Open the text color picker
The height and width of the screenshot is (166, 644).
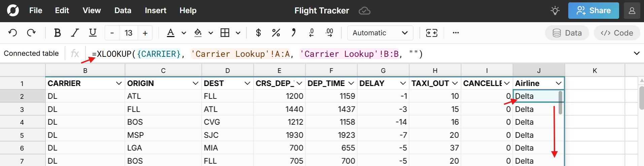(171, 33)
